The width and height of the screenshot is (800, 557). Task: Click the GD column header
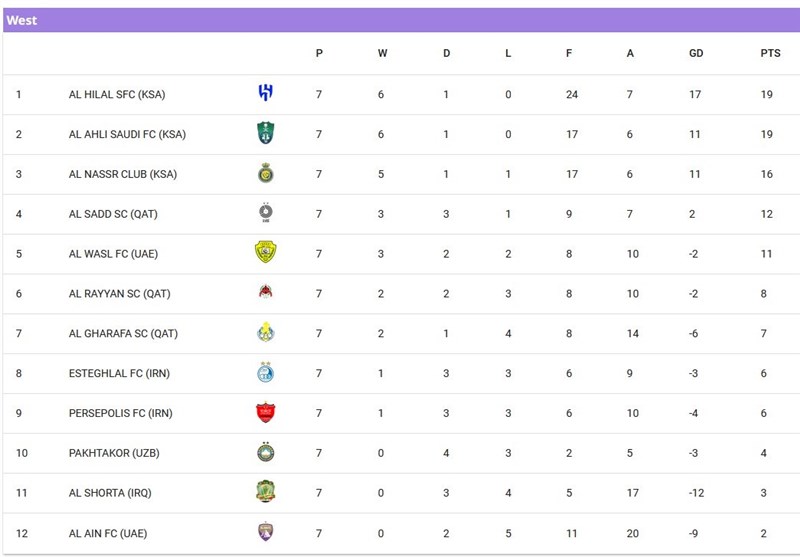[696, 54]
